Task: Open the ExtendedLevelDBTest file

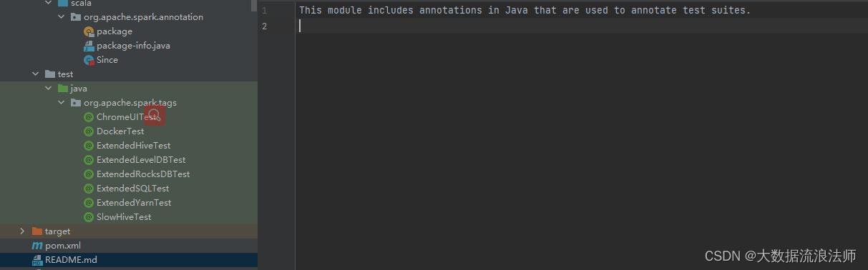Action: point(141,160)
